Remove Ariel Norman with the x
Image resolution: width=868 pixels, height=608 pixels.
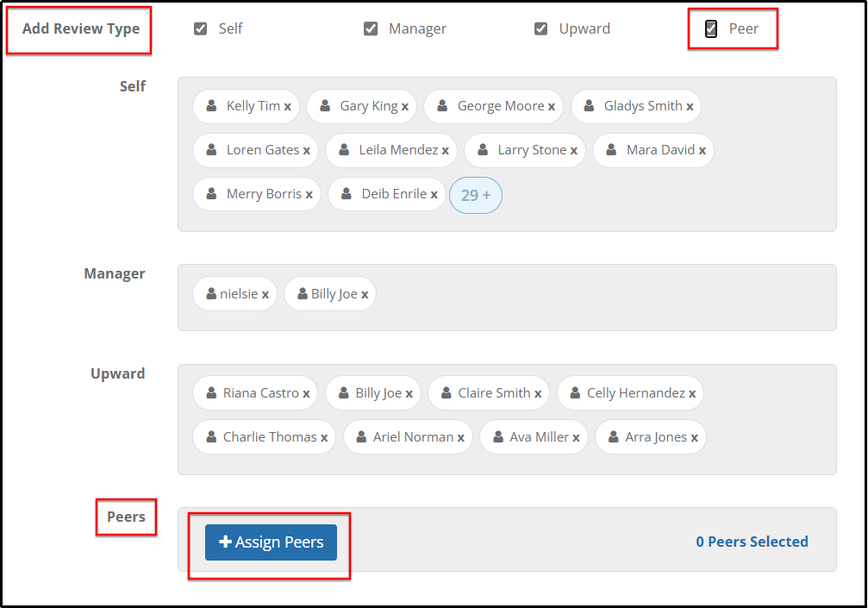coord(460,438)
